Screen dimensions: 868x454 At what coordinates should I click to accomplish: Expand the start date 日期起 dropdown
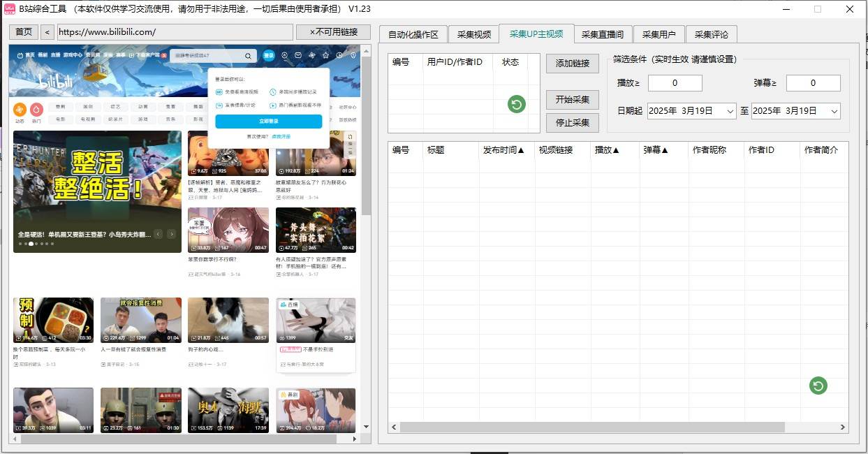tap(730, 111)
